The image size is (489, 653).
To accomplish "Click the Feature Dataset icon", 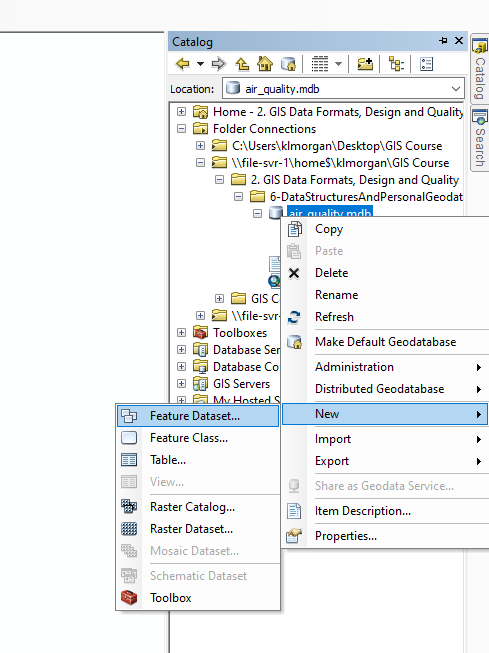I will click(x=129, y=416).
